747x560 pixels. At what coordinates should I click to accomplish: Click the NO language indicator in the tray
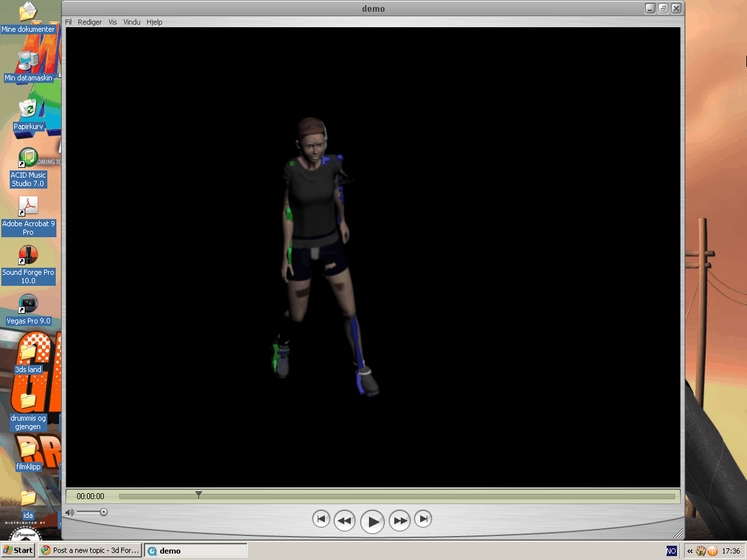pos(671,551)
